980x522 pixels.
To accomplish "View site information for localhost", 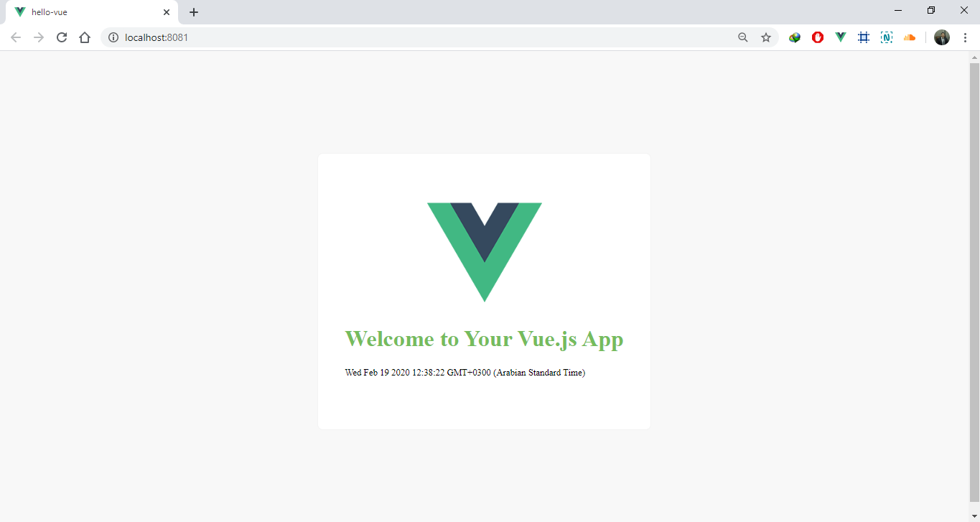I will (x=113, y=37).
